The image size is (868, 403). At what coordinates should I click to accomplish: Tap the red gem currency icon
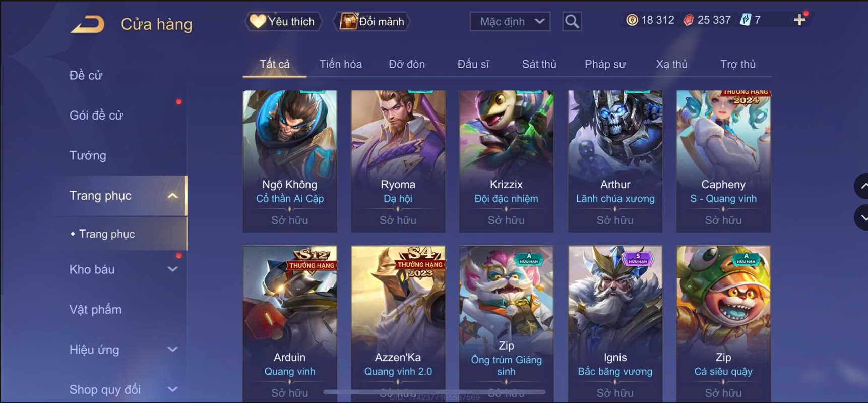click(x=688, y=20)
